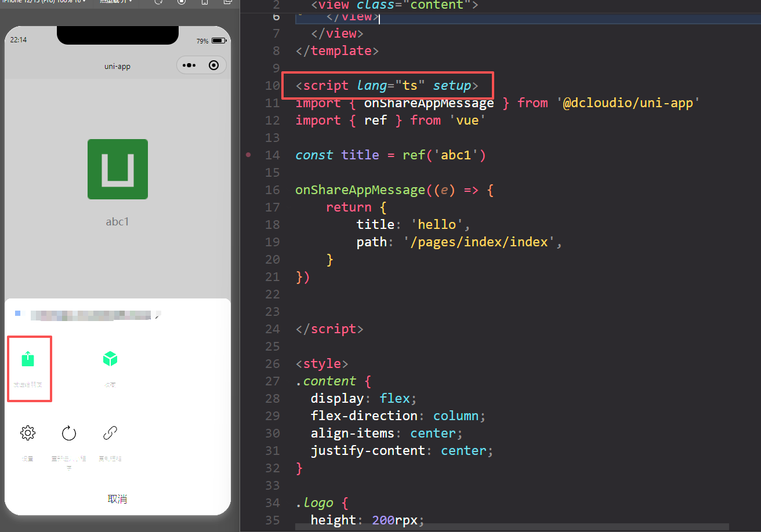Click the capsule close target icon

click(213, 65)
